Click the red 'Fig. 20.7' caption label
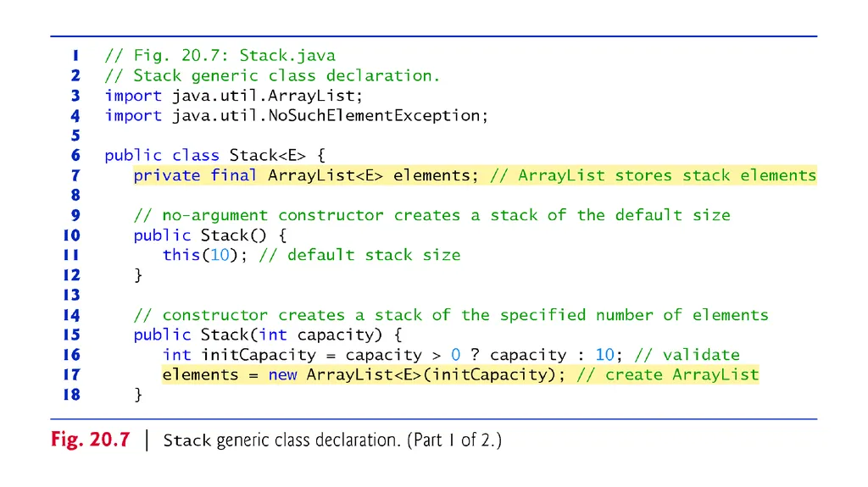The width and height of the screenshot is (868, 487). [90, 440]
